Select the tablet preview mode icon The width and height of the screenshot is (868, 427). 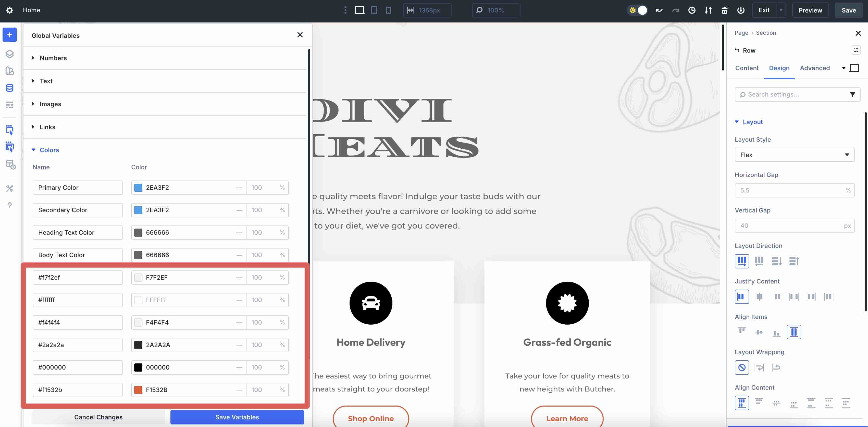point(374,10)
